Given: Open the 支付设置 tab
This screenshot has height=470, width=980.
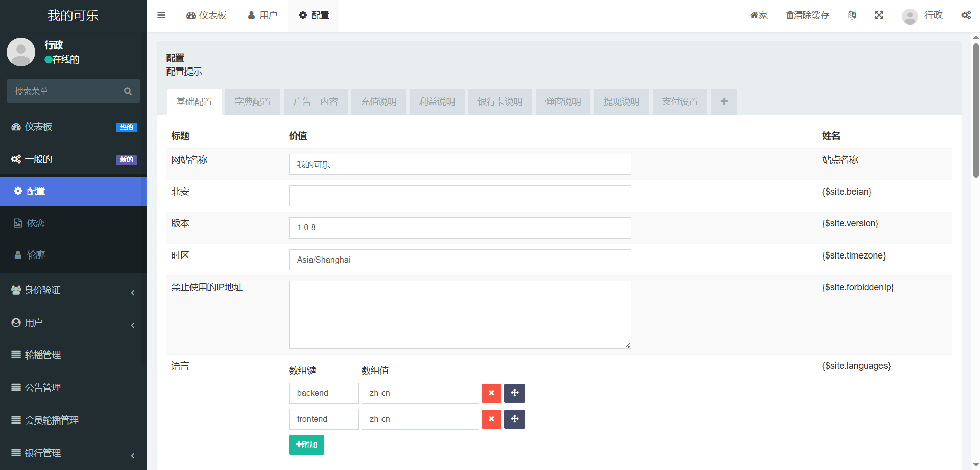Looking at the screenshot, I should (679, 102).
